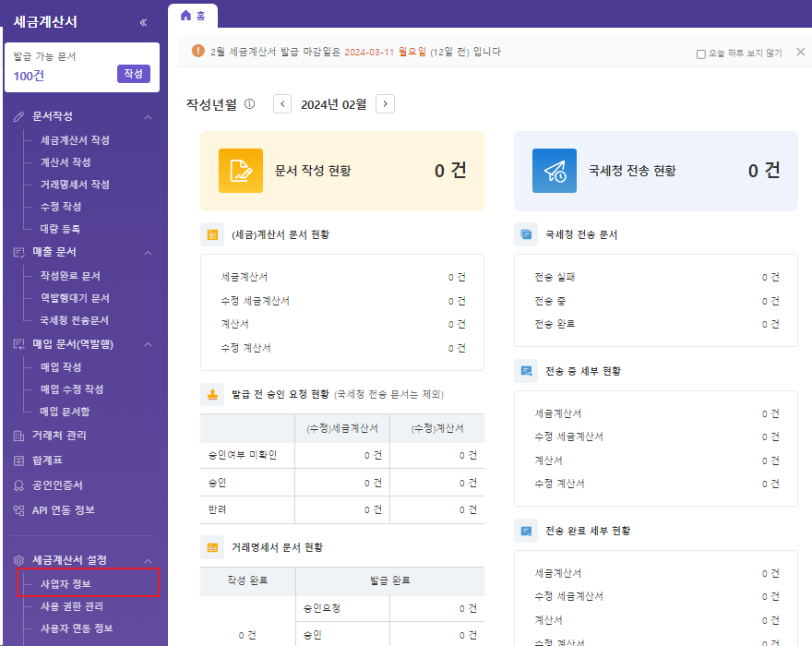Click the table icon beside 합계표
The height and width of the screenshot is (646, 812).
point(19,461)
